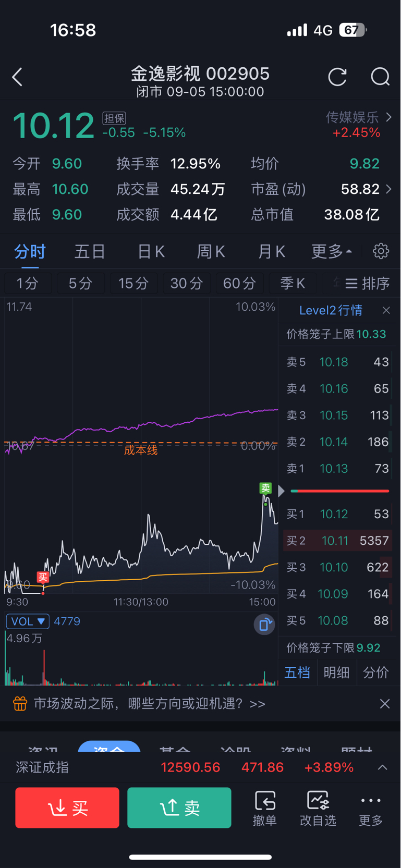Viewport: 401px width, 868px height.
Task: Tap the large 10.12 current price
Action: click(x=53, y=126)
